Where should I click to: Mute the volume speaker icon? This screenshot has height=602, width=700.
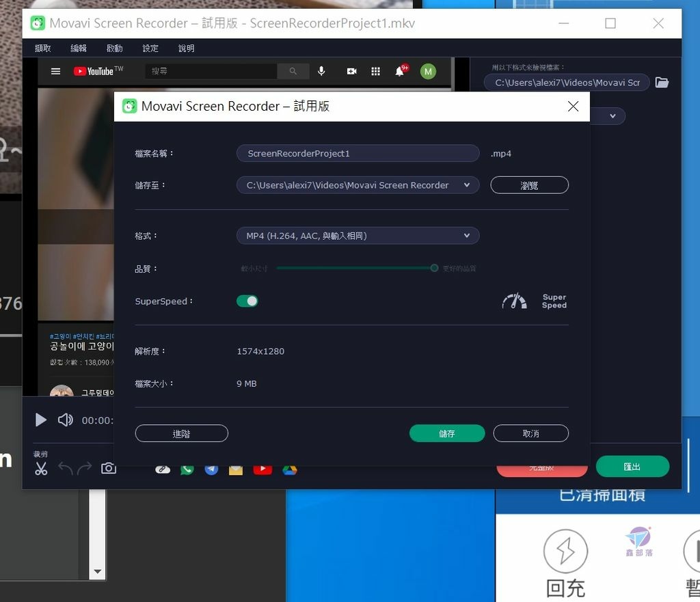pos(65,420)
